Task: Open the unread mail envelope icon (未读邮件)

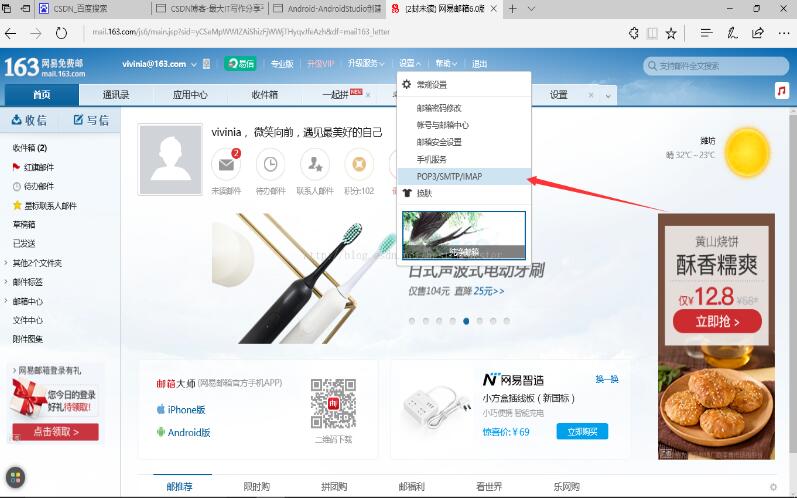Action: [226, 164]
